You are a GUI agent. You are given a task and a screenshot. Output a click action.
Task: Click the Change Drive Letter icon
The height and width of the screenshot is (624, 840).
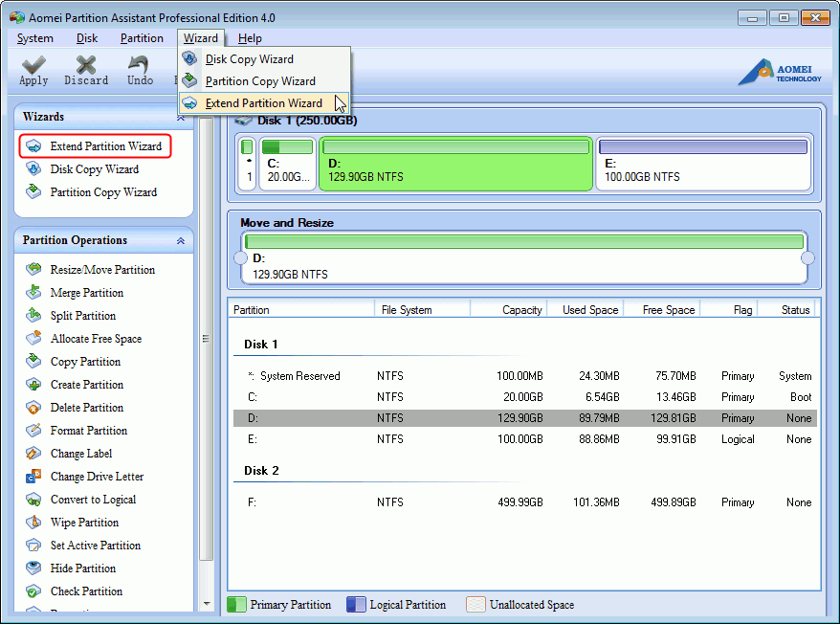(x=33, y=476)
